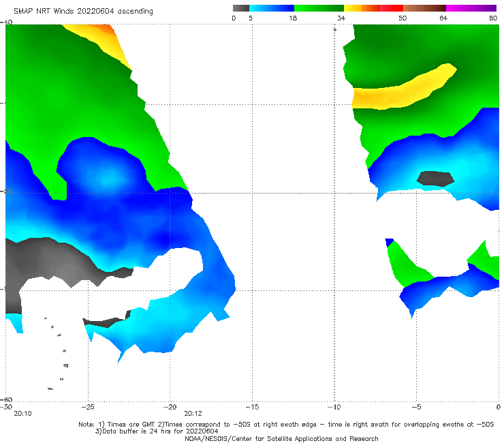
Task: Click the longitude label '-10'
Action: (x=334, y=407)
